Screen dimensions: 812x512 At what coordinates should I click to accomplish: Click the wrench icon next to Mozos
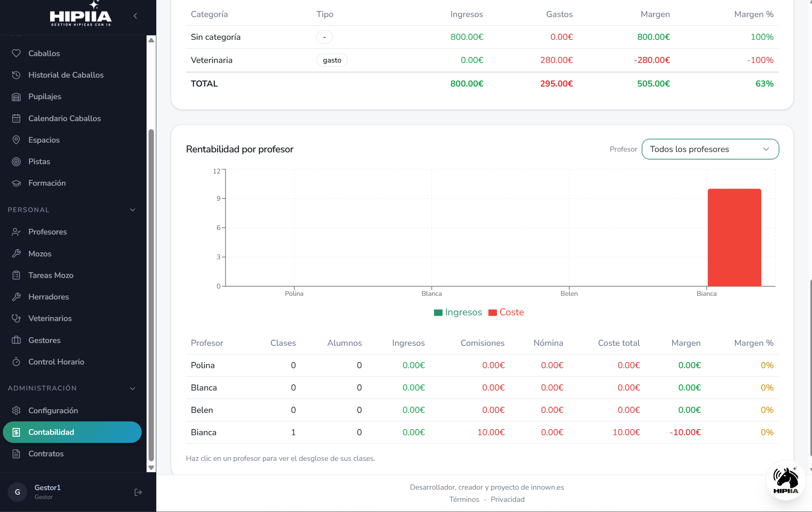(x=16, y=254)
